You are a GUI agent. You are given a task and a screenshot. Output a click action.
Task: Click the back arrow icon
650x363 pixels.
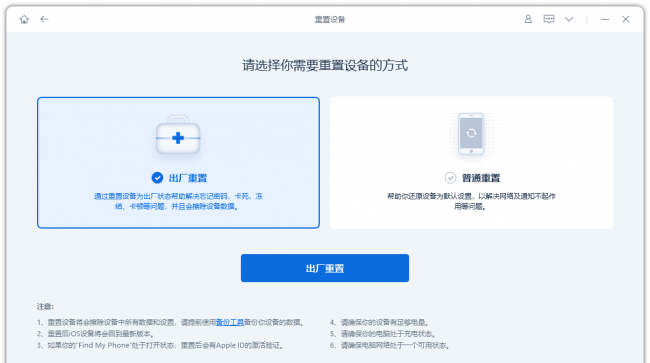click(x=44, y=19)
